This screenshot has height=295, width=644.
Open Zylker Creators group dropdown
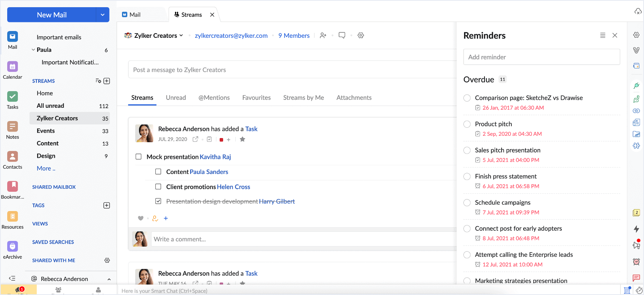pyautogui.click(x=181, y=35)
